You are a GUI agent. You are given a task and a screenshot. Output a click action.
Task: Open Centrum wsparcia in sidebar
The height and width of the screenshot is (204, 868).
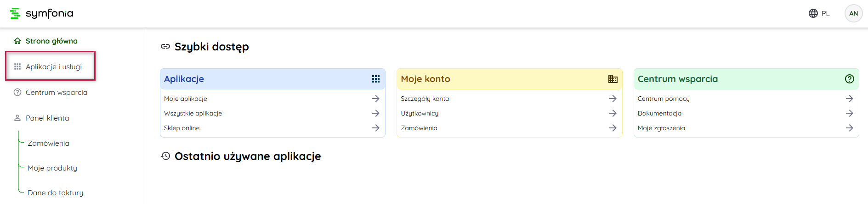(x=56, y=92)
